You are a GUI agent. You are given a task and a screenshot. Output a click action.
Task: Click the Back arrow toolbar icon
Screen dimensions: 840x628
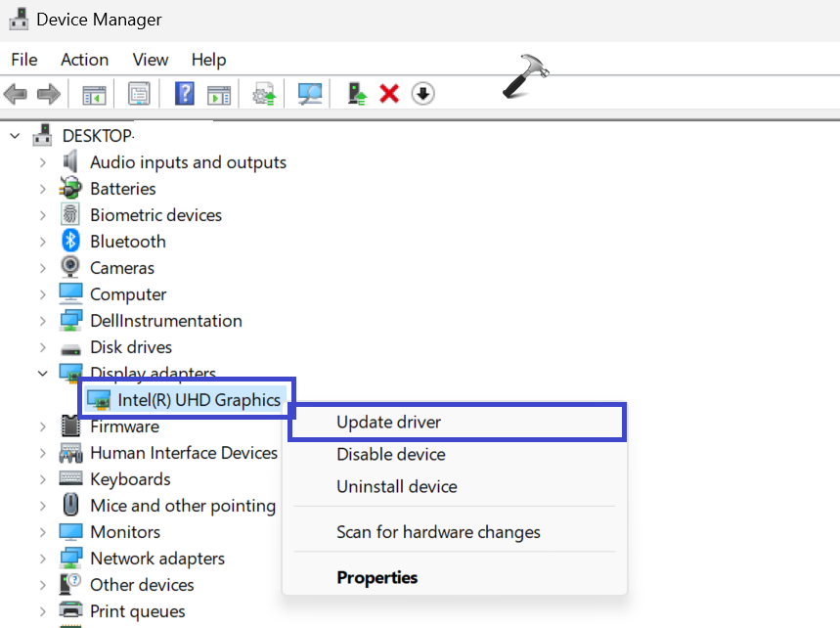(x=15, y=94)
